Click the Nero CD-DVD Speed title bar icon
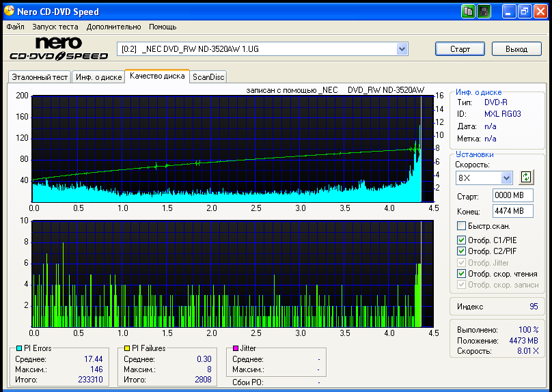This screenshot has height=392, width=552. click(8, 12)
